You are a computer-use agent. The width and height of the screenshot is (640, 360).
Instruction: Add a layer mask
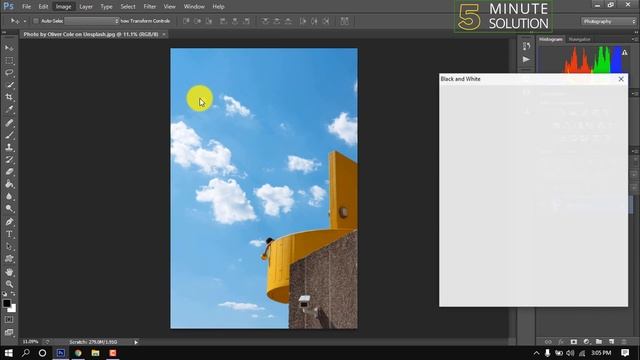coord(573,342)
